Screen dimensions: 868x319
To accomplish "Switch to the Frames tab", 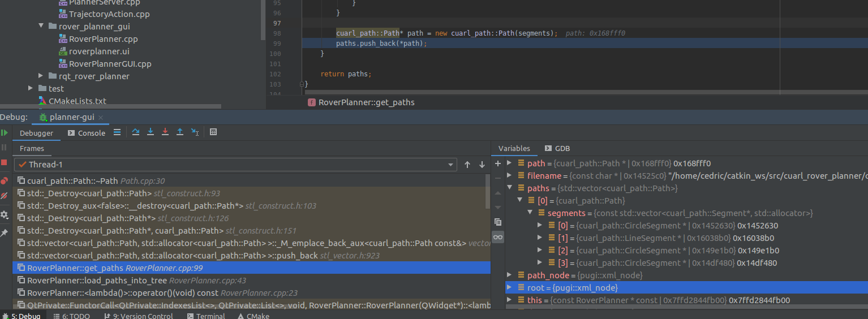I will click(x=32, y=149).
